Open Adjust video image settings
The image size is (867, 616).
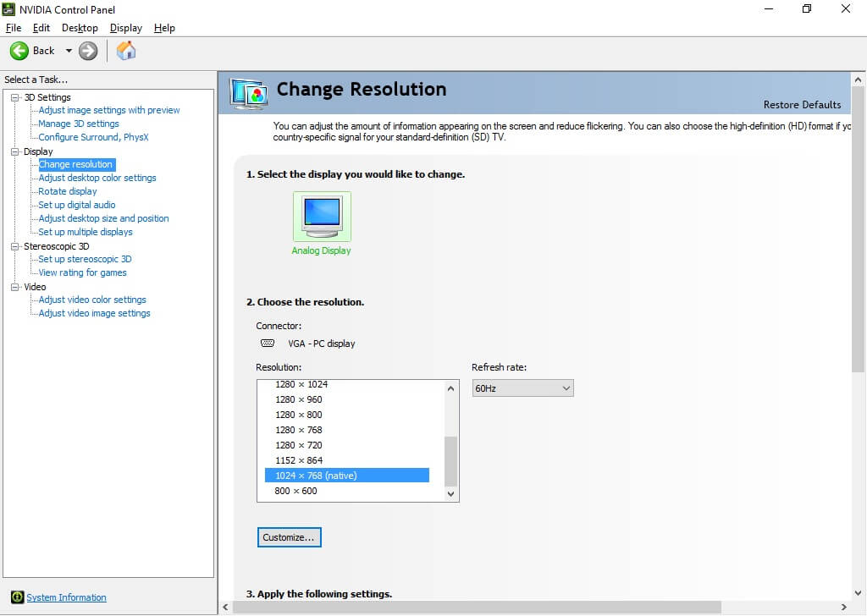pyautogui.click(x=94, y=313)
